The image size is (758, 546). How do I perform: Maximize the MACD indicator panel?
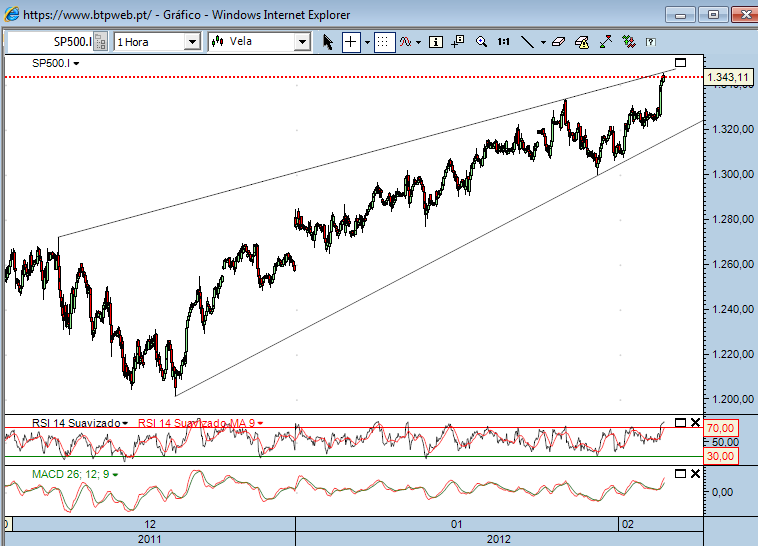680,473
